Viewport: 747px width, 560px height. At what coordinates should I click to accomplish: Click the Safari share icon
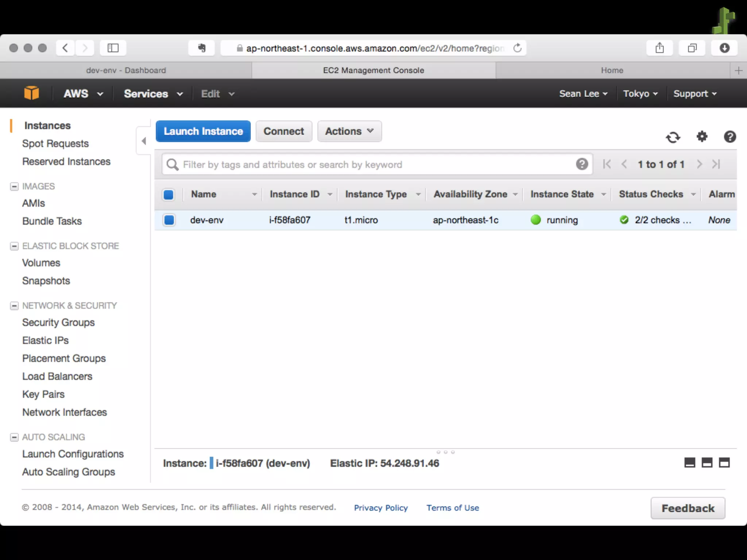coord(659,48)
